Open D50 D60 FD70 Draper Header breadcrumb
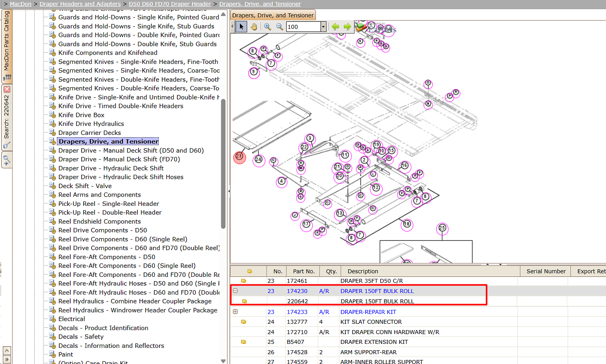 pyautogui.click(x=170, y=4)
